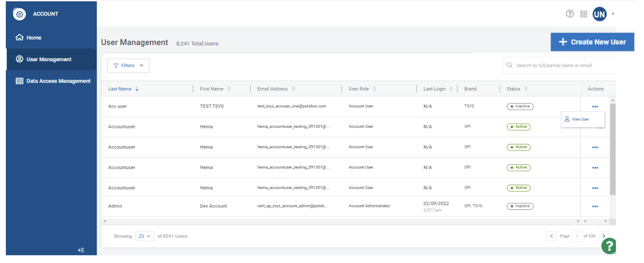Open actions menu for Admin Dev Account row
This screenshot has width=644, height=263.
click(595, 206)
